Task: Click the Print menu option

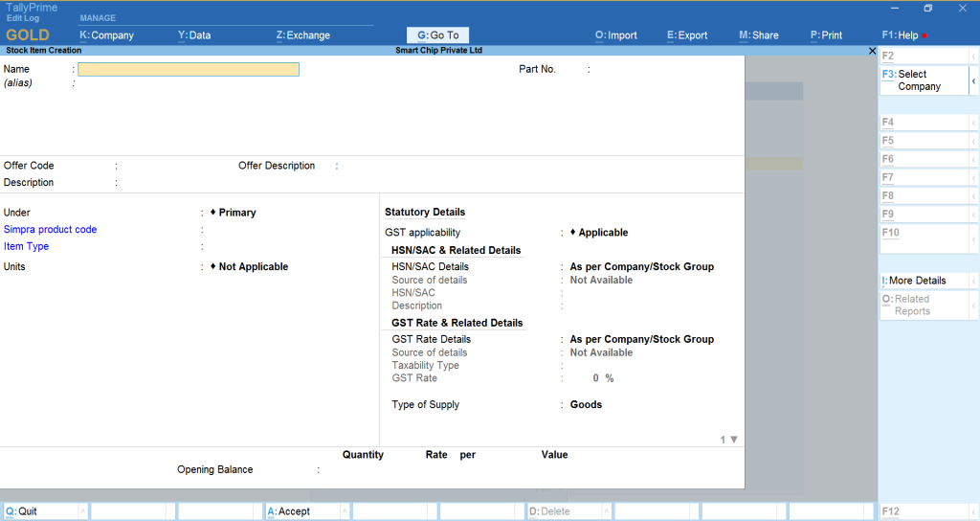Action: click(826, 35)
